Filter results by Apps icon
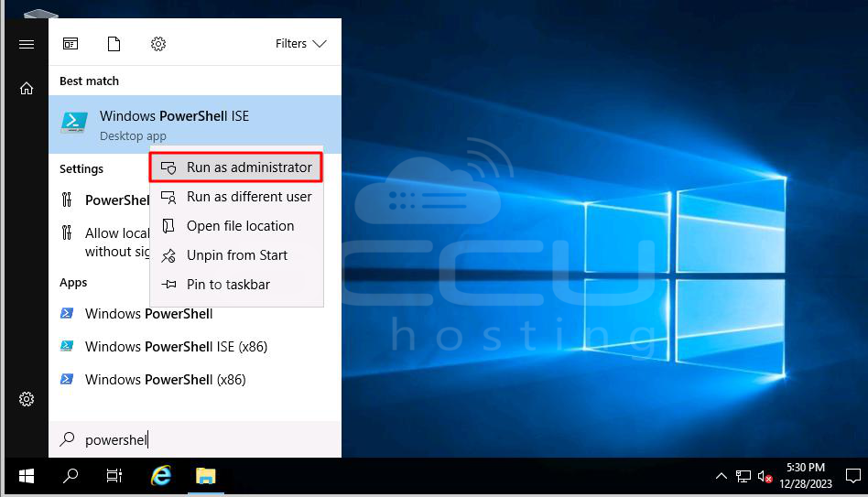The height and width of the screenshot is (497, 868). pyautogui.click(x=71, y=44)
